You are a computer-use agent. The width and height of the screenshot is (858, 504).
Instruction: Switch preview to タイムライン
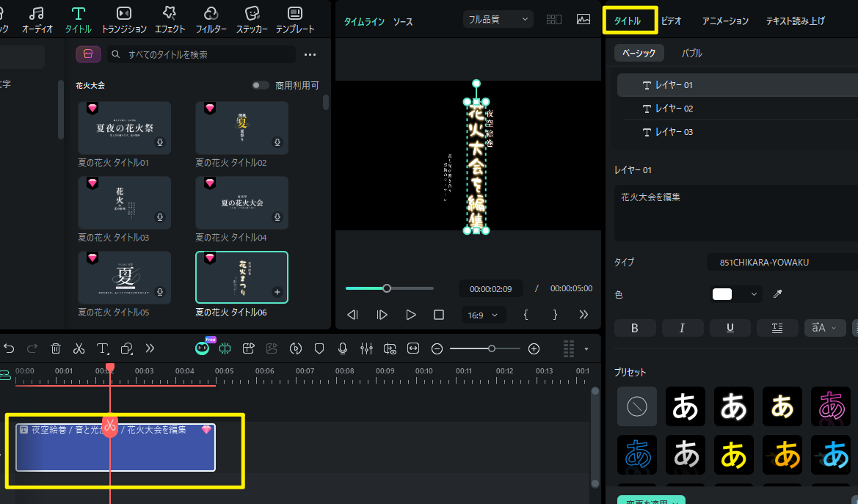click(364, 22)
